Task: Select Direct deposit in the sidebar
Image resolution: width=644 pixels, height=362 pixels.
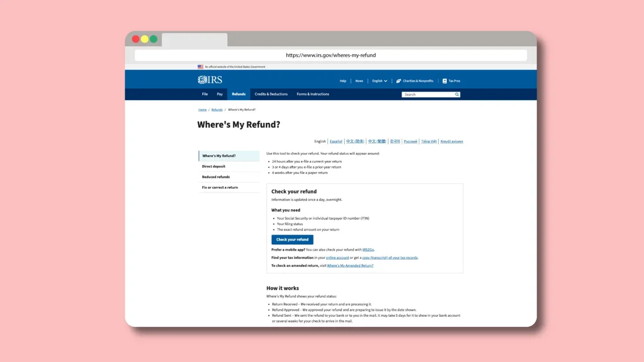Action: point(214,166)
